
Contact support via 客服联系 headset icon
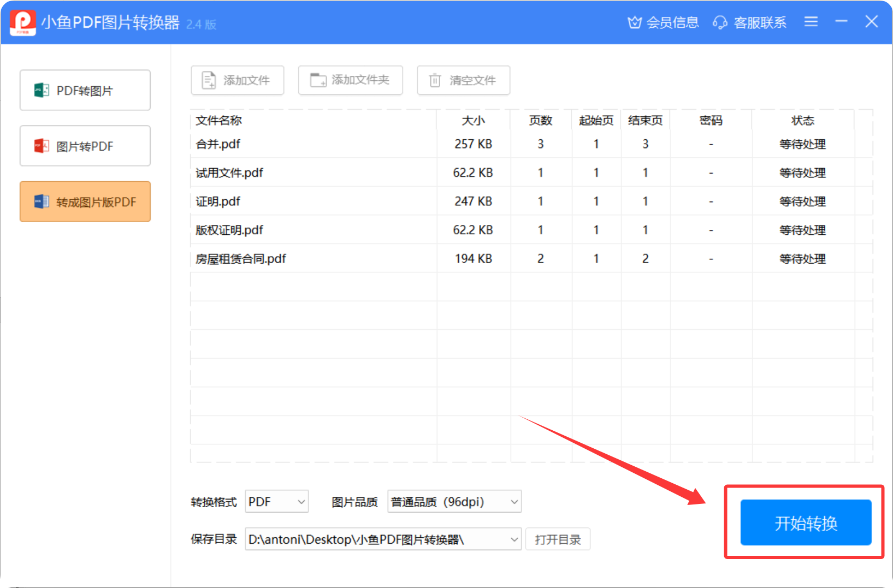coord(720,22)
